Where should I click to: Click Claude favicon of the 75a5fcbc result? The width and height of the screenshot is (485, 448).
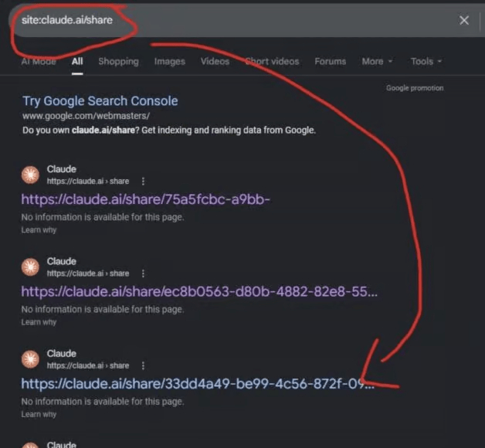coord(30,175)
